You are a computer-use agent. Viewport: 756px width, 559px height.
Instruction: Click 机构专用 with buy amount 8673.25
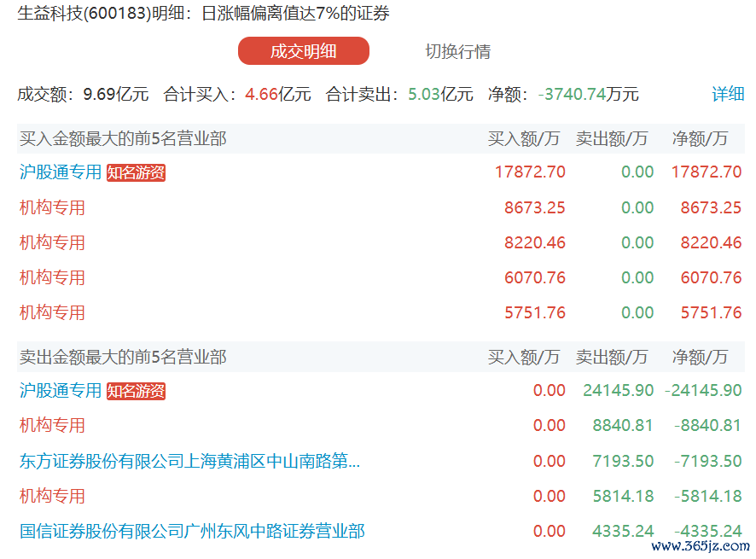point(52,207)
